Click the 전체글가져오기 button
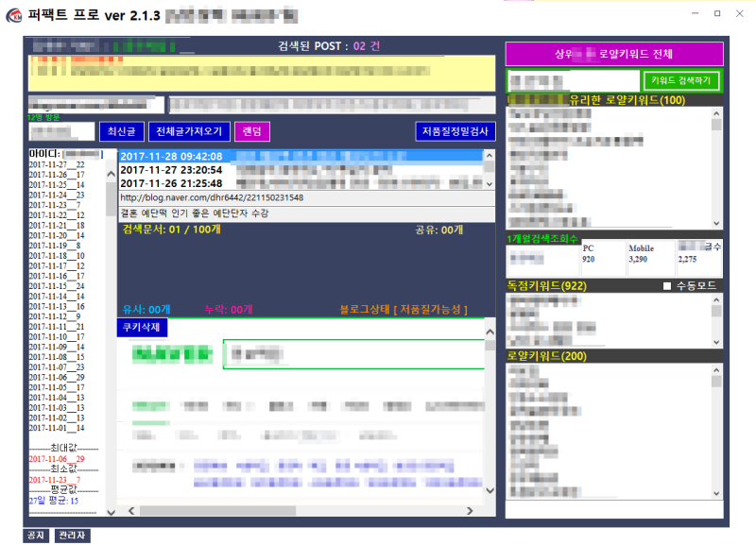756x545 pixels. (189, 131)
